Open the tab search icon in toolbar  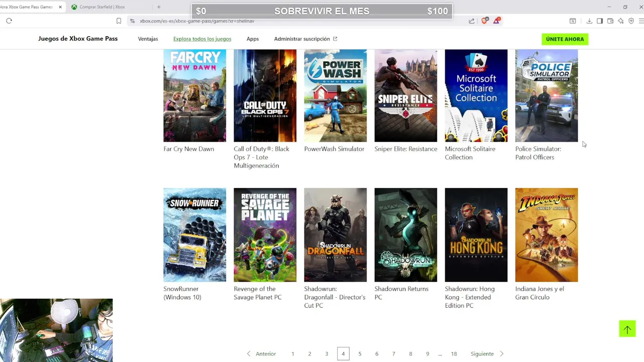coord(573,21)
